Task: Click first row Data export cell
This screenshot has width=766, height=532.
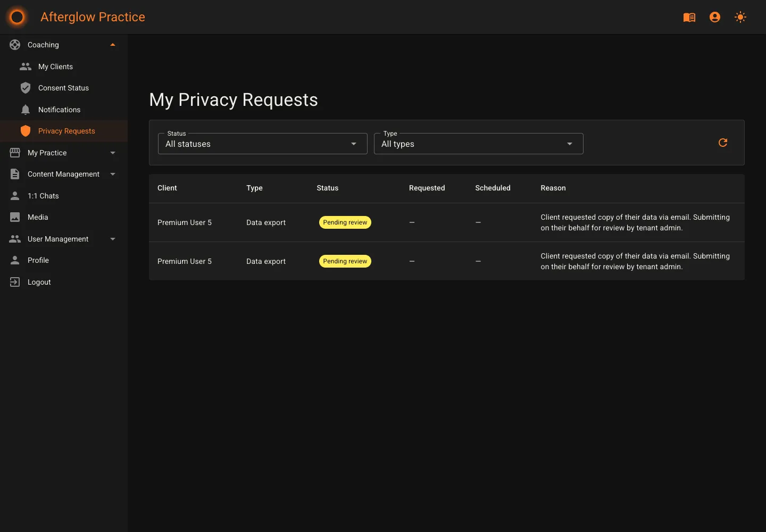Action: click(266, 222)
